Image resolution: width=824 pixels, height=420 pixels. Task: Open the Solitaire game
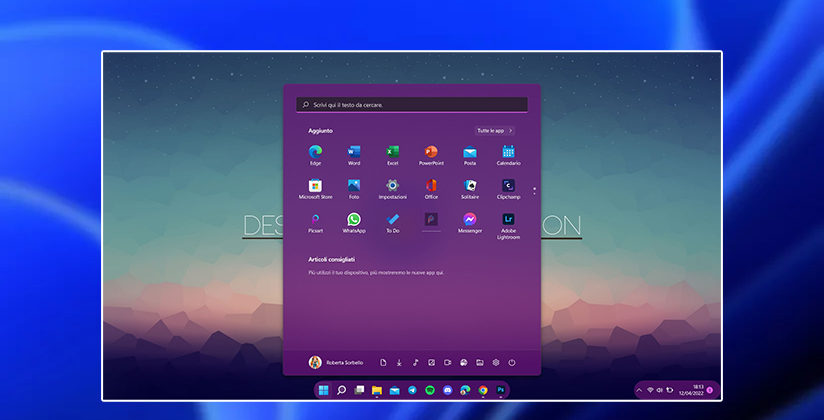470,186
